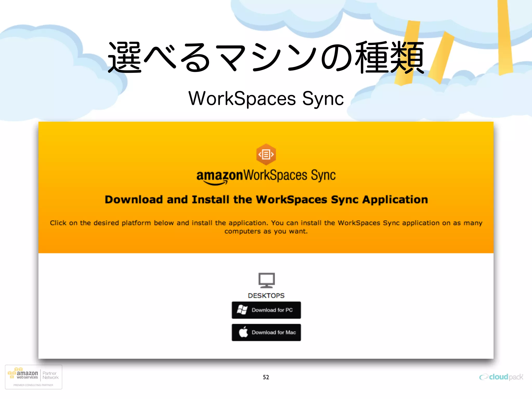Click the cloudpack logo
This screenshot has height=399, width=532.
(x=501, y=377)
